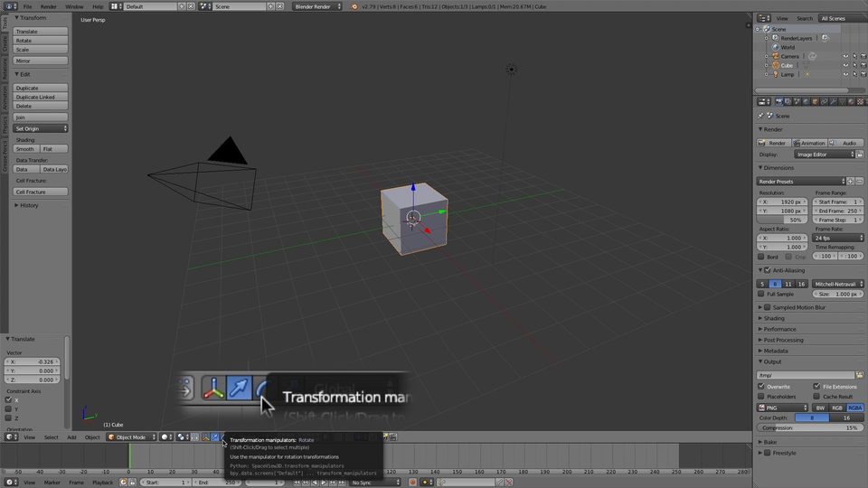The image size is (868, 488).
Task: Expand the History panel in tool shelf
Action: (29, 205)
